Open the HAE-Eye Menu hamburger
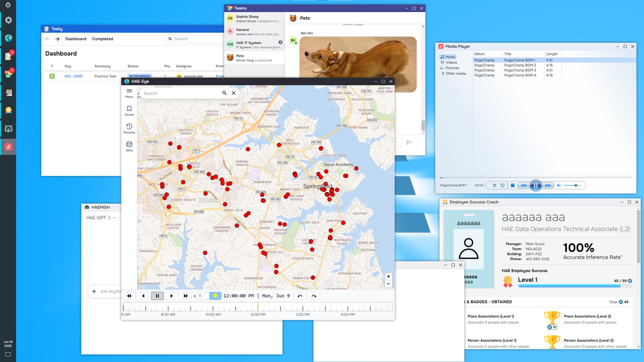Screen dimensions: 644x362 coord(129,93)
